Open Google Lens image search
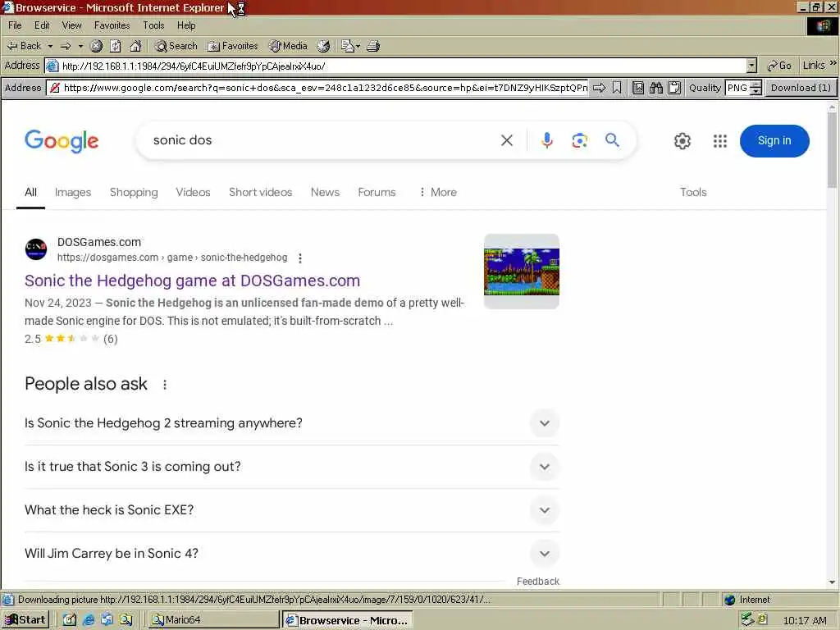Screen dimensions: 840x630 (580, 140)
